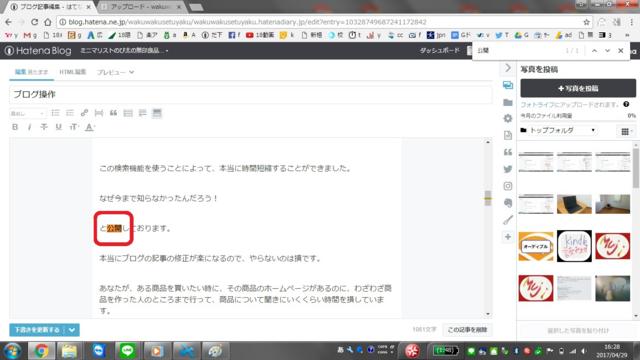
Task: Open the プレビュー tab dropdown
Action: tap(115, 72)
